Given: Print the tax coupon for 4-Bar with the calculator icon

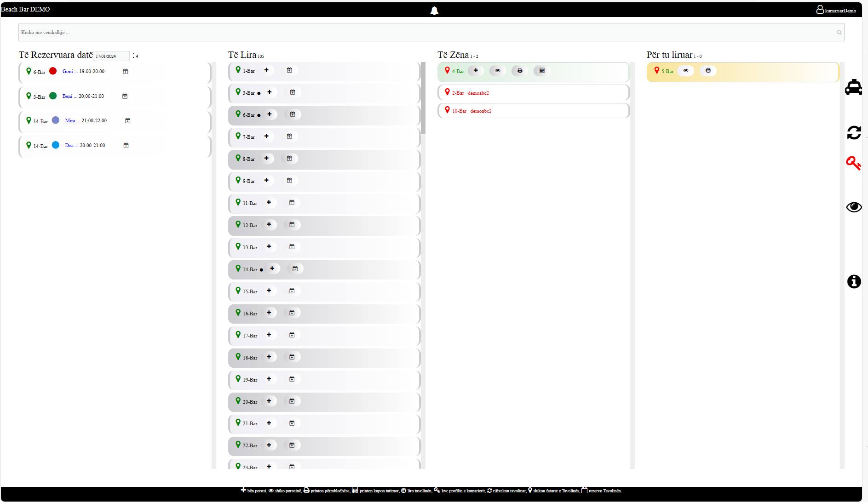Looking at the screenshot, I should pos(542,71).
